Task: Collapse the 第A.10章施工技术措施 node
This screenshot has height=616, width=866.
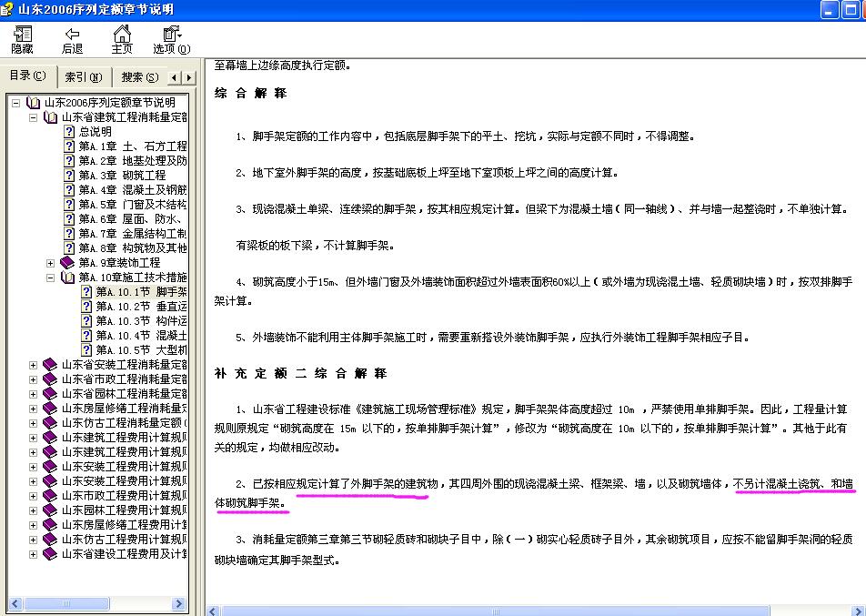Action: click(50, 278)
